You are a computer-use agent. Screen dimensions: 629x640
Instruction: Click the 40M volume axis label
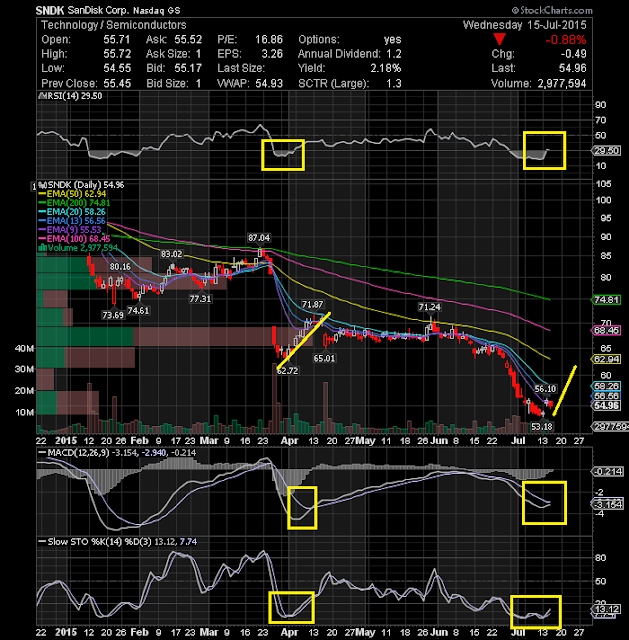tap(24, 348)
